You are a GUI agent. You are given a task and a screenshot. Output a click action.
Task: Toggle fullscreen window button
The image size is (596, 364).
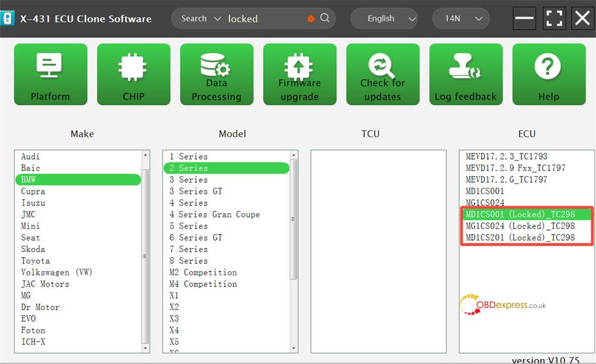tap(554, 18)
